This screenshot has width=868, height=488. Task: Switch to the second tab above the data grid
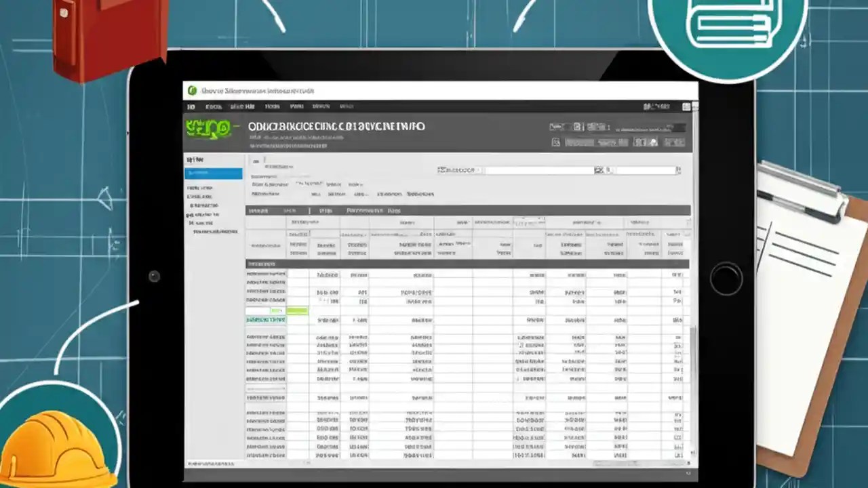[290, 210]
